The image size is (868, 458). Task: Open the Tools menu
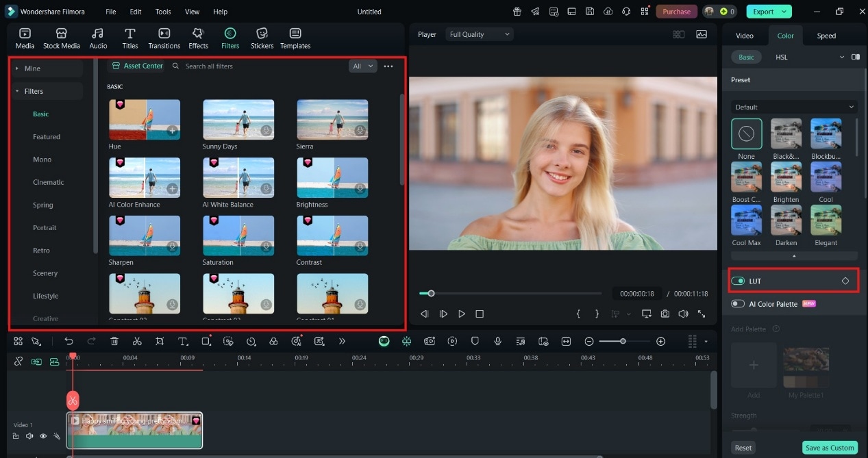(163, 12)
